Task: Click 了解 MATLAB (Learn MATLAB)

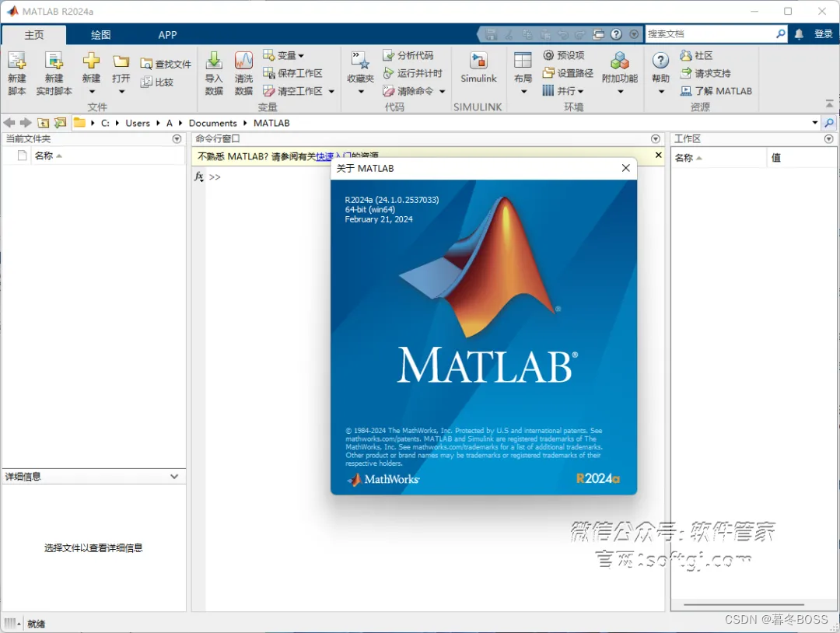Action: (x=716, y=91)
